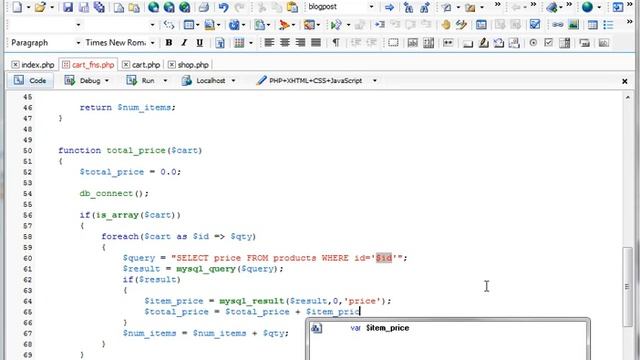The height and width of the screenshot is (360, 640).
Task: Click the orange bird icon
Action: 284,25
